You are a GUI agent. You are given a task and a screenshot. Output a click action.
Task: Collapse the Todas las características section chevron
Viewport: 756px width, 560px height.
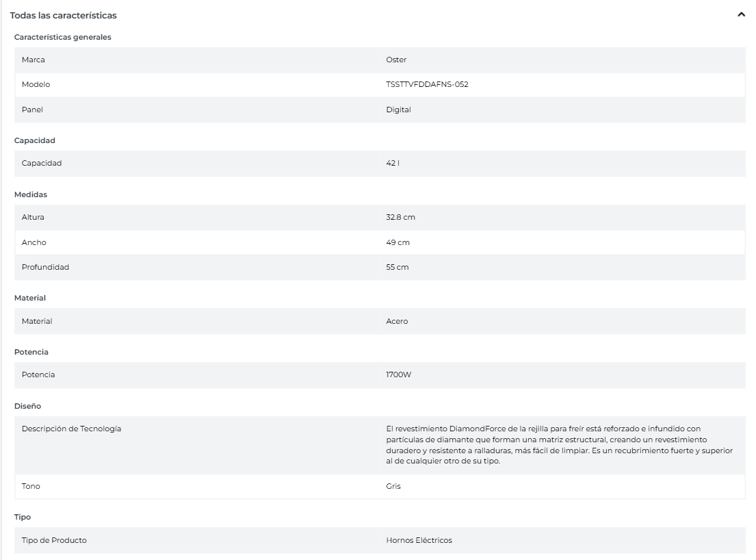coord(741,14)
